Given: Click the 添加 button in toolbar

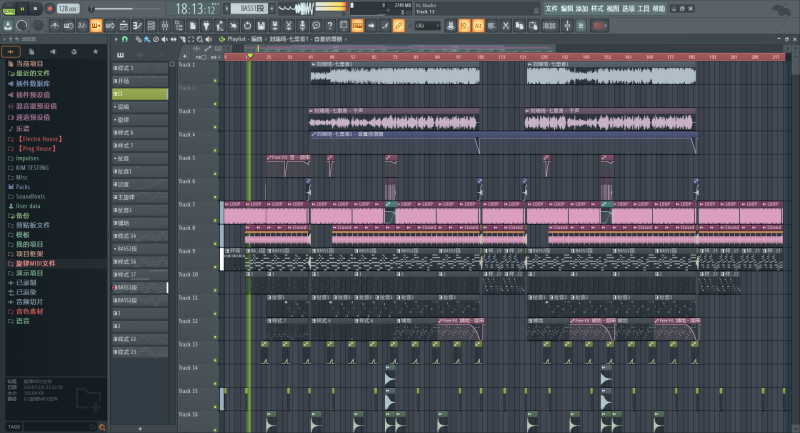Looking at the screenshot, I should [549, 23].
